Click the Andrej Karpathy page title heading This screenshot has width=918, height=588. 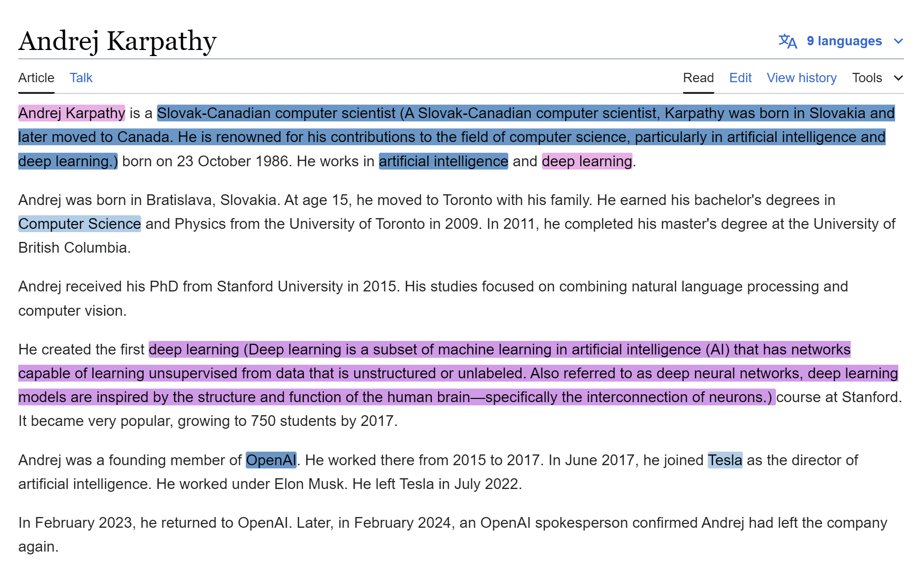(x=117, y=41)
